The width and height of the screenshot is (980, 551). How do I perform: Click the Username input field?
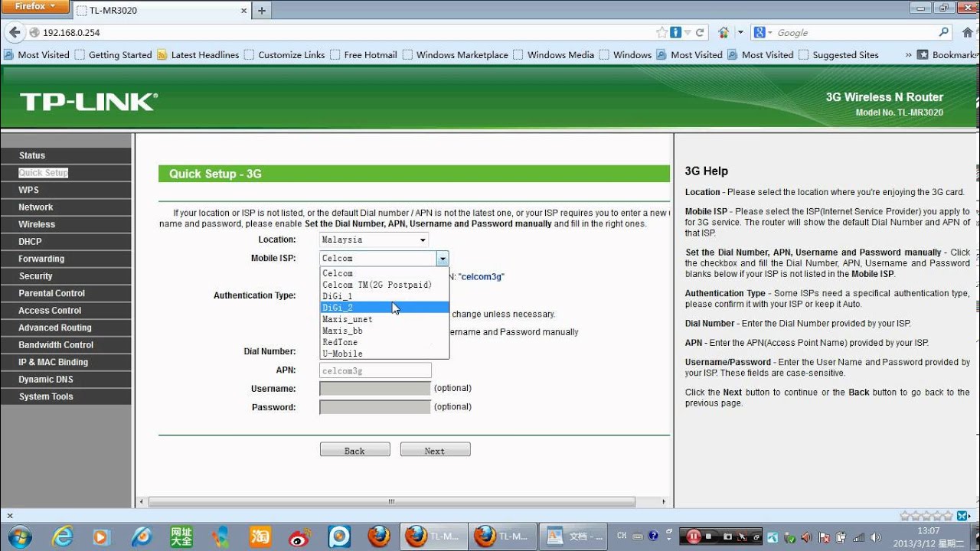click(x=375, y=389)
